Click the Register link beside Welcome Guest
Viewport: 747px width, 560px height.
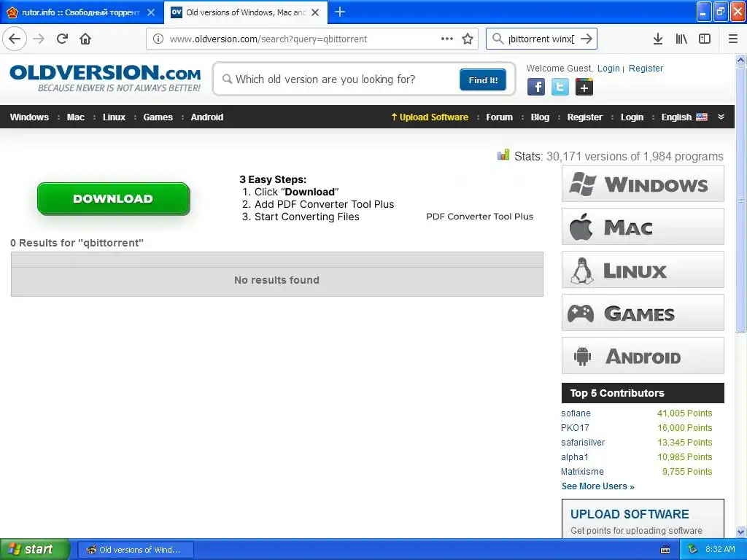click(x=646, y=68)
